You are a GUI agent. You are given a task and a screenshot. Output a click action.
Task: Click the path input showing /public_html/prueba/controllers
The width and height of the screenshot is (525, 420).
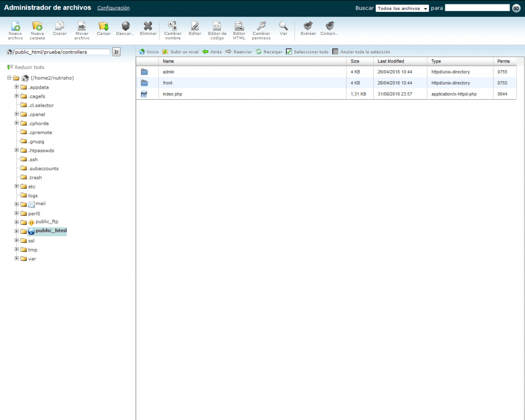[62, 52]
